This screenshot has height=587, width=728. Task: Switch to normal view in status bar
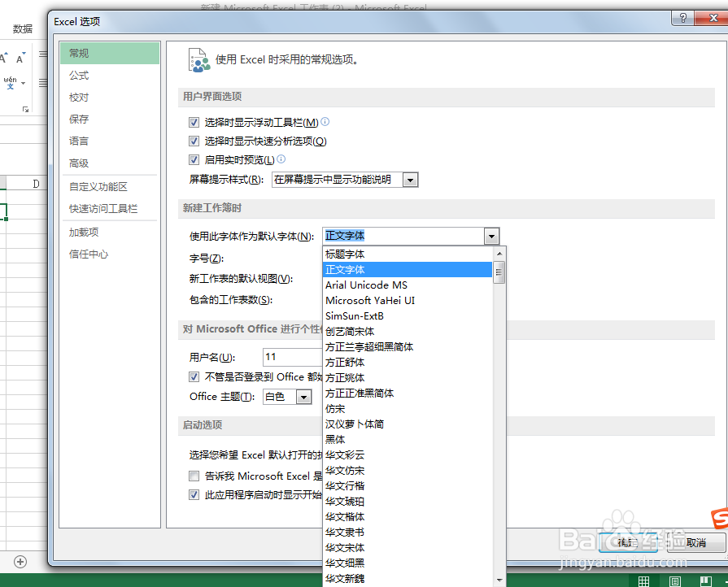(643, 581)
